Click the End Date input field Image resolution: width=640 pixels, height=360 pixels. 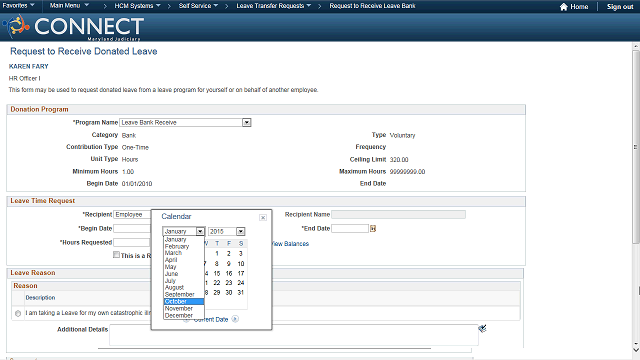pos(350,229)
